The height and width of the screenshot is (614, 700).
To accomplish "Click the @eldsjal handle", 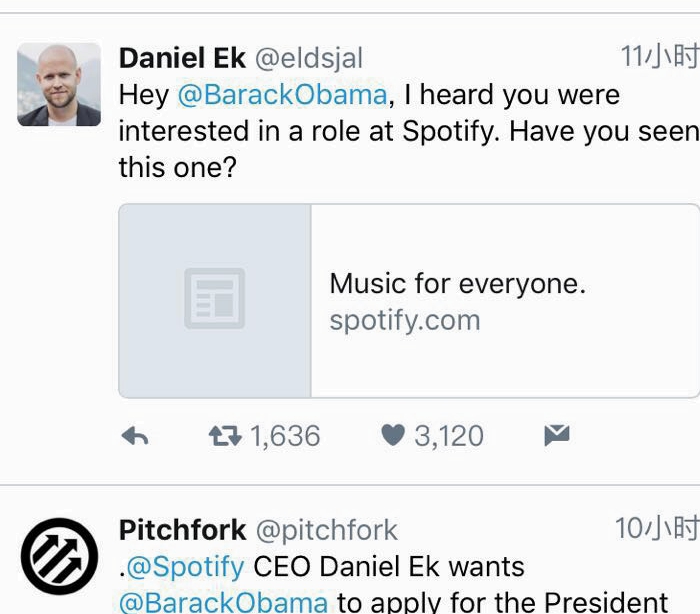I will click(309, 58).
